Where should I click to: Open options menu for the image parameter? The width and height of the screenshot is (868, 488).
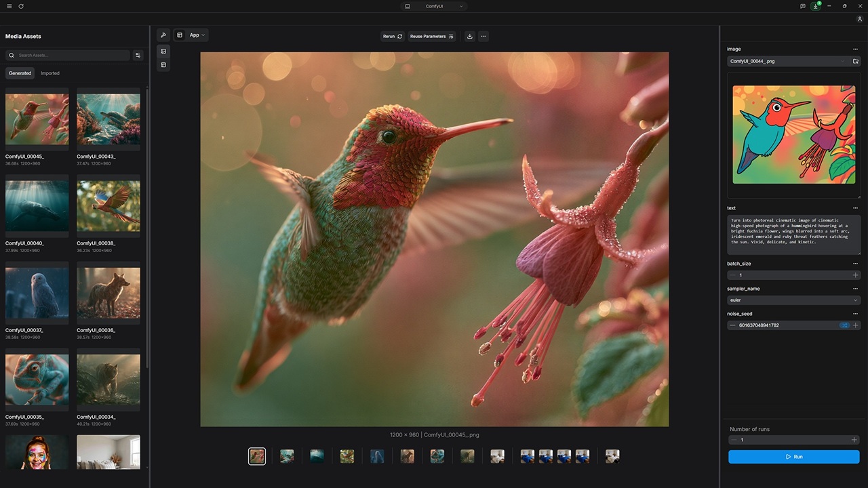[x=856, y=49]
